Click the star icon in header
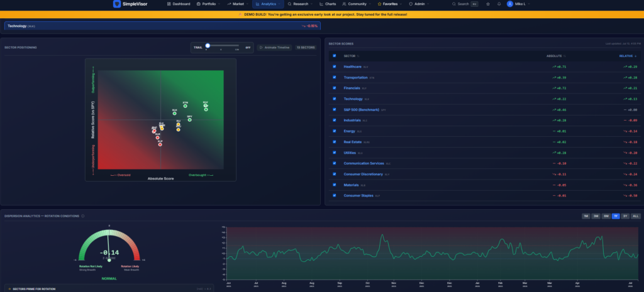The height and width of the screenshot is (292, 644). (488, 4)
